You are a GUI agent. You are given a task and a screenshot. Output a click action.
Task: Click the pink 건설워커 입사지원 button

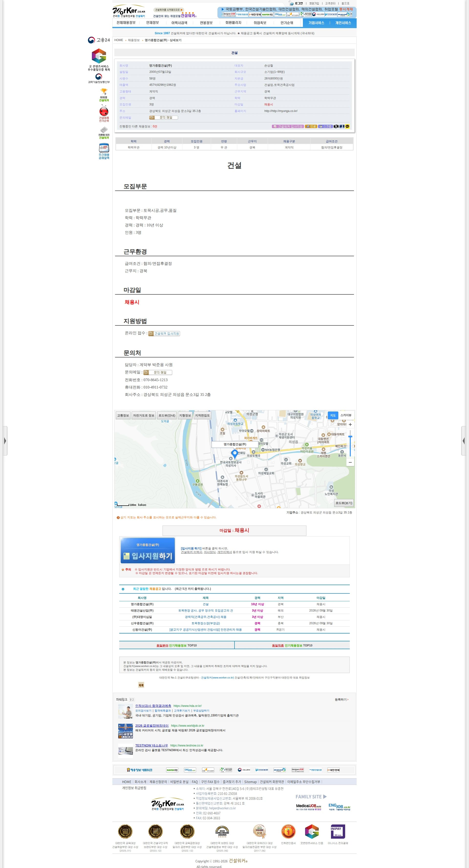point(288,126)
